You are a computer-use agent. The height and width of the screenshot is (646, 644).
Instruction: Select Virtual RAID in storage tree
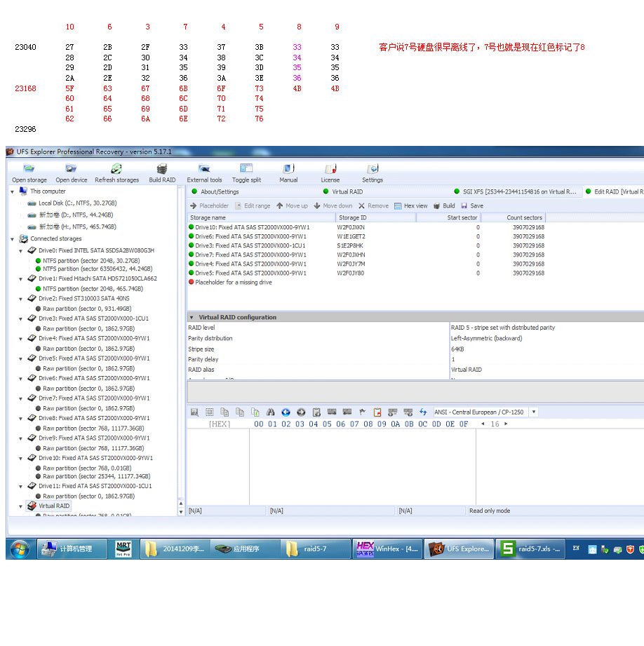click(x=48, y=506)
